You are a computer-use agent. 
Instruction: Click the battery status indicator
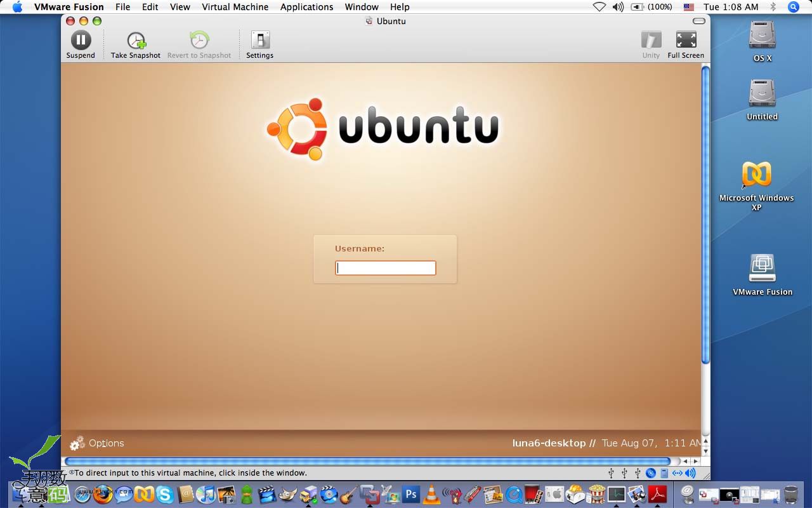[652, 7]
